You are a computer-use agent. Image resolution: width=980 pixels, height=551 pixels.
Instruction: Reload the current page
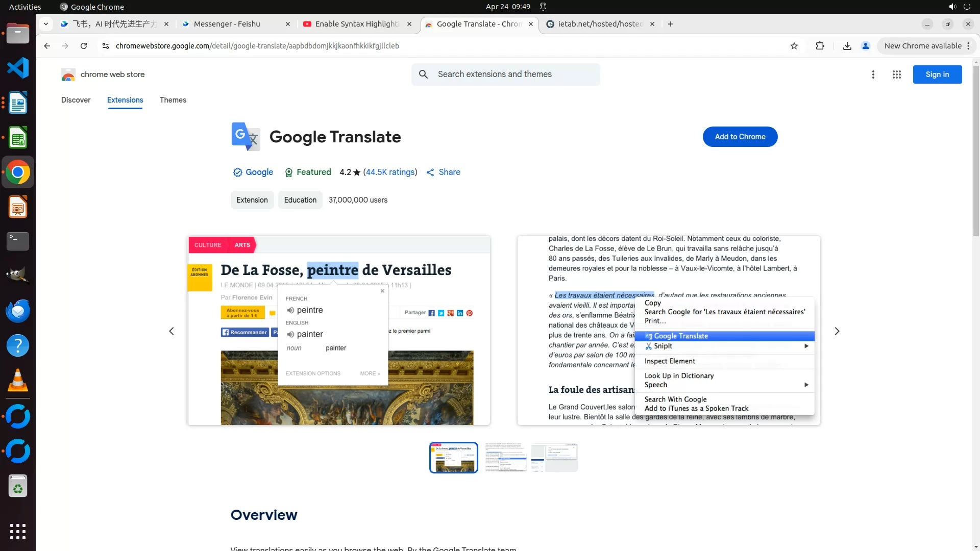[84, 46]
